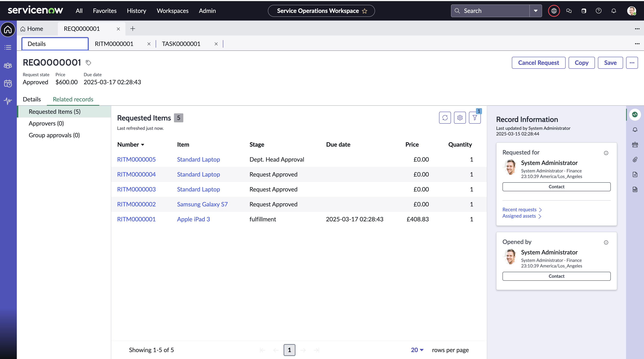Open the help question mark icon
Viewport: 644px width, 359px height.
598,11
